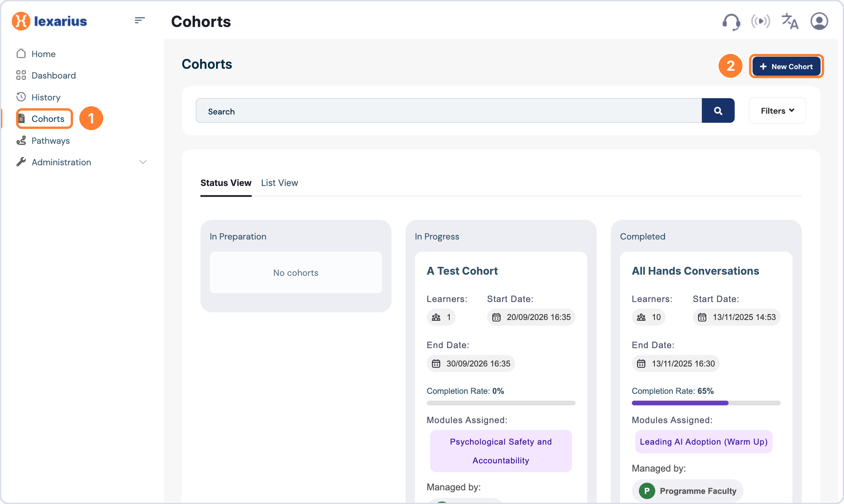
Task: Open All Hands Conversations title
Action: coord(695,271)
